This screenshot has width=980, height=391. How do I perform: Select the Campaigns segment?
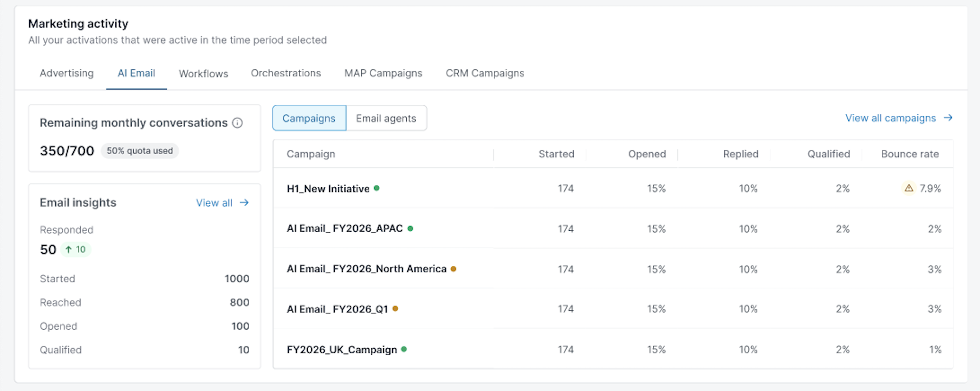[309, 118]
